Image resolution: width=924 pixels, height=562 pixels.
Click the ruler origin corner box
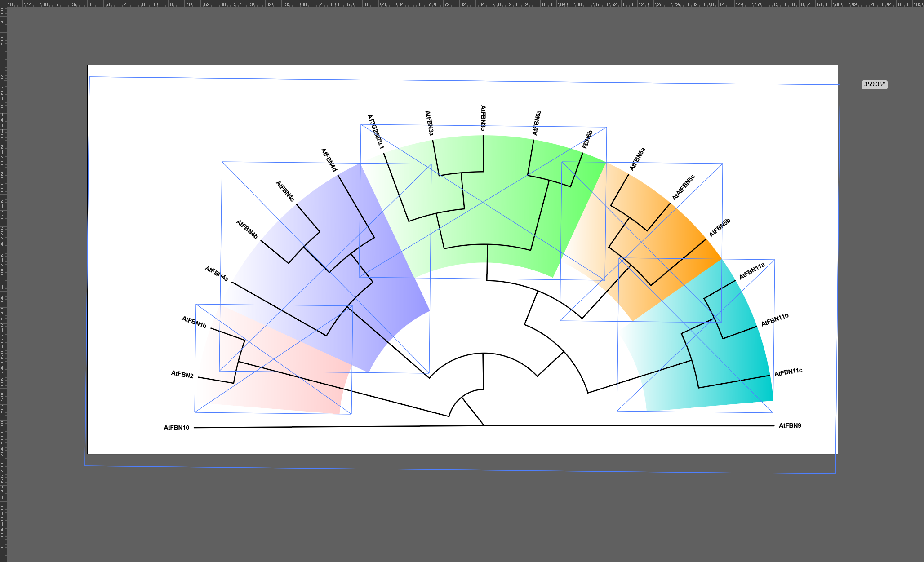3,4
